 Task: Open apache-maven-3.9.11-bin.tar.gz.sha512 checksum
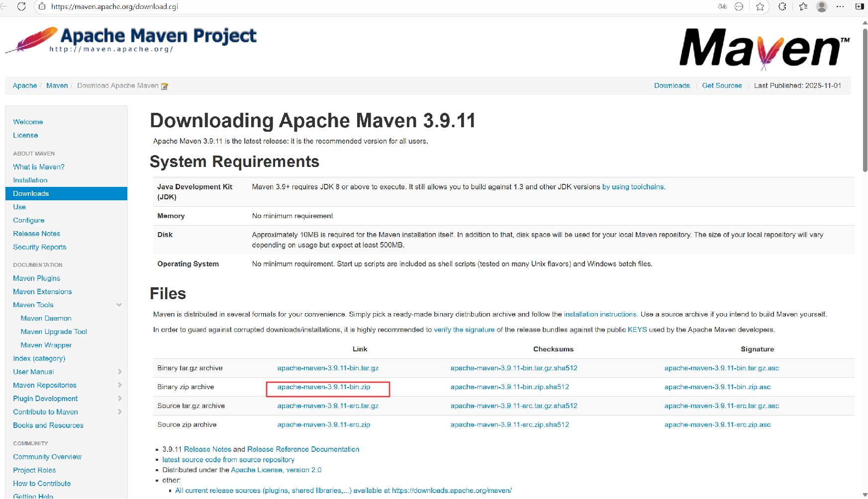[514, 368]
